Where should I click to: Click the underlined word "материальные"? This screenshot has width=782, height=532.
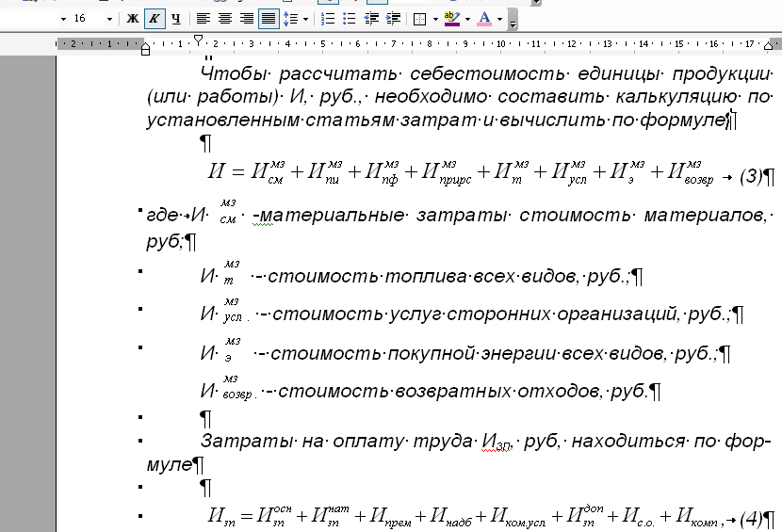[x=333, y=215]
